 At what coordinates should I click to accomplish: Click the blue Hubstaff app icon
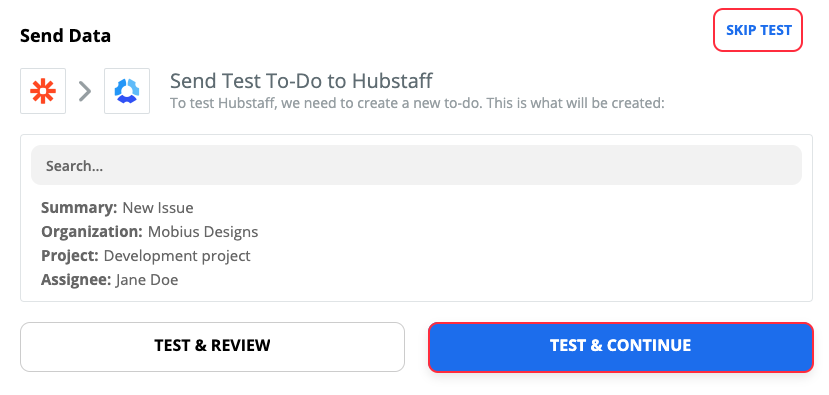coord(127,91)
